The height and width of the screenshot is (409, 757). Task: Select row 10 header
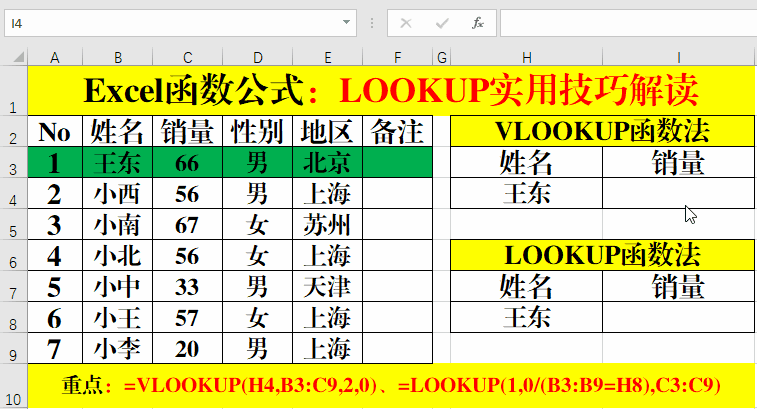click(14, 386)
